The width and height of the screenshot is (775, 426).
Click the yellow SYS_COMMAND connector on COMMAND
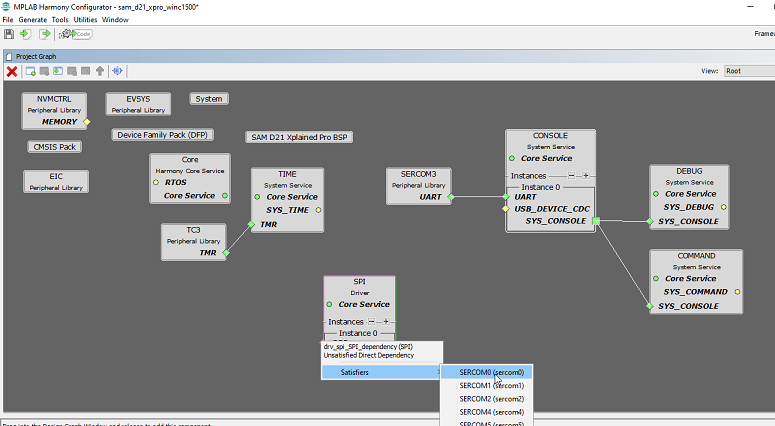coord(737,292)
